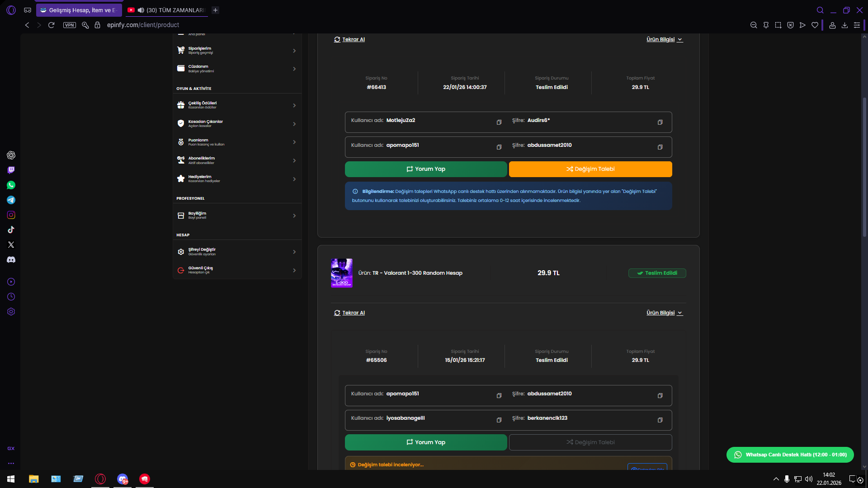868x488 pixels.
Task: Open the browser downloads icon
Action: 844,25
